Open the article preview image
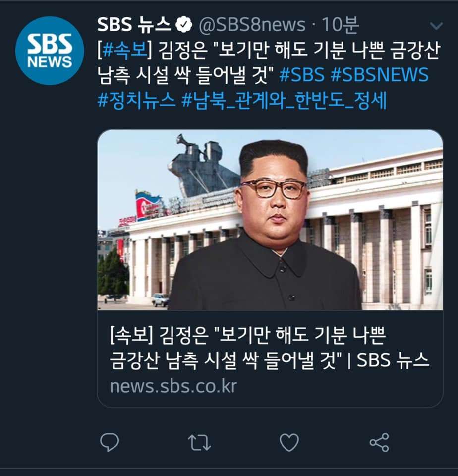Viewport: 458px width, 476px height. (270, 220)
